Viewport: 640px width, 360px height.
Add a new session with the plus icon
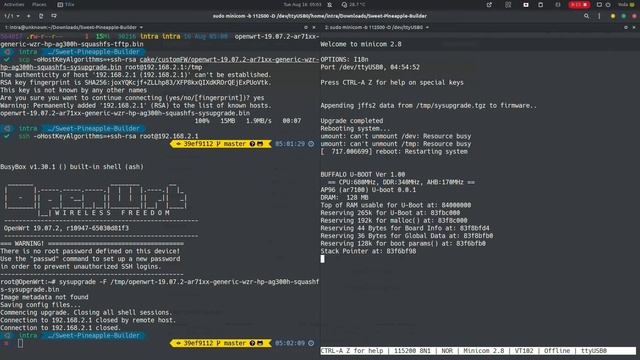point(29,16)
